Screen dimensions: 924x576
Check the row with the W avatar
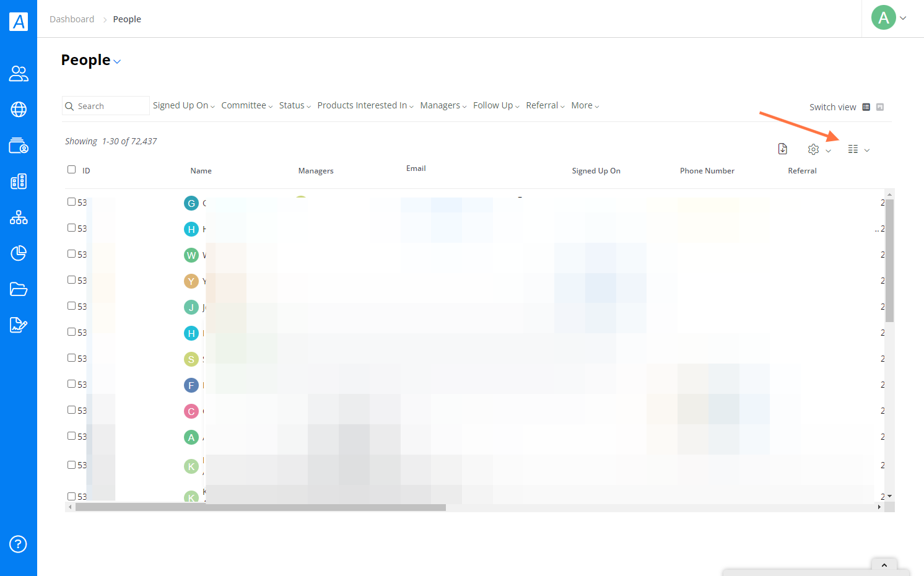[x=71, y=254]
